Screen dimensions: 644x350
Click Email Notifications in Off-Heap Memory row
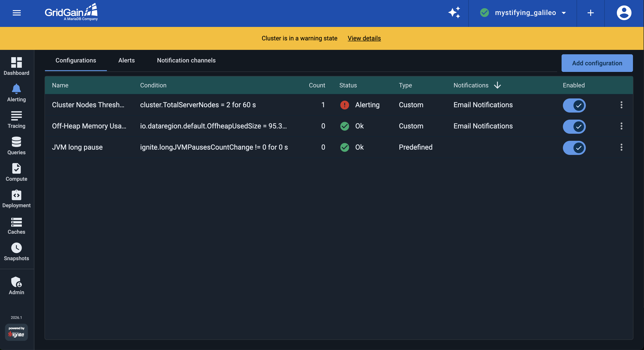tap(483, 126)
